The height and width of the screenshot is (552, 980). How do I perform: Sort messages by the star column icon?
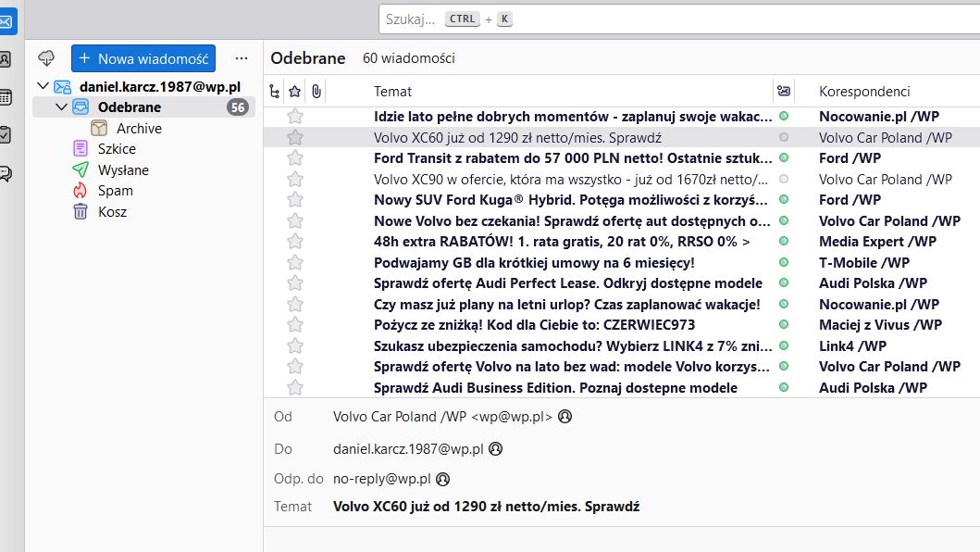point(294,91)
